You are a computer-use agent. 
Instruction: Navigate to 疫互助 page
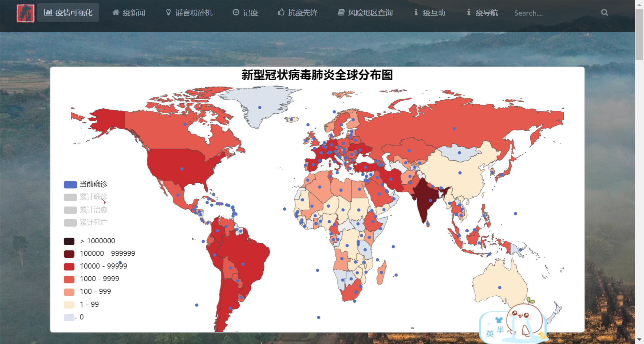[x=430, y=13]
